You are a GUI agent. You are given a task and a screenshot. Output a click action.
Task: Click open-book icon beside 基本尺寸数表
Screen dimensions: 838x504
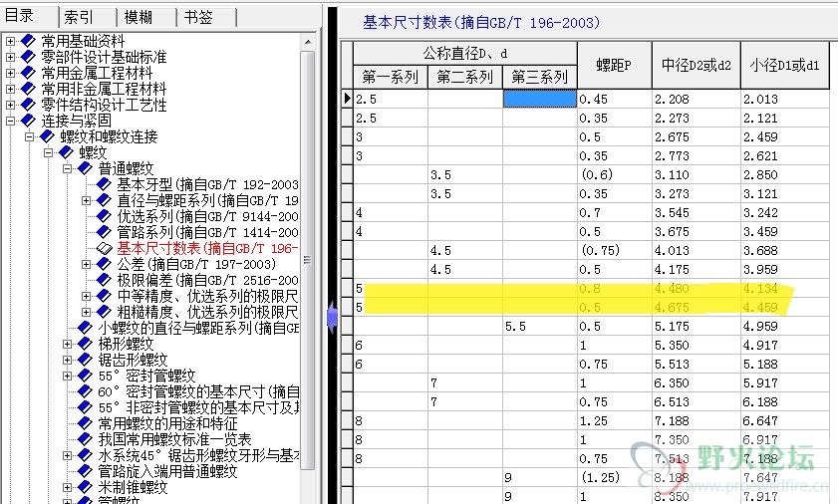coord(104,249)
